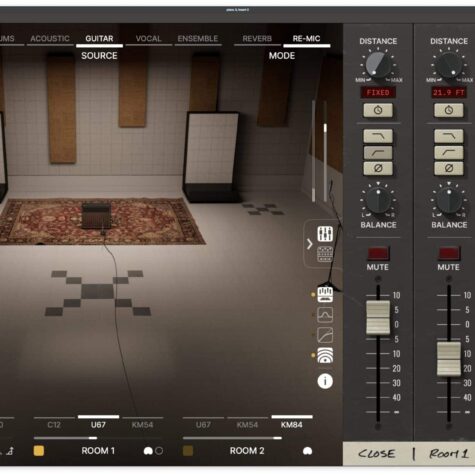Click the FIXED distance display
The image size is (475, 475).
[378, 93]
